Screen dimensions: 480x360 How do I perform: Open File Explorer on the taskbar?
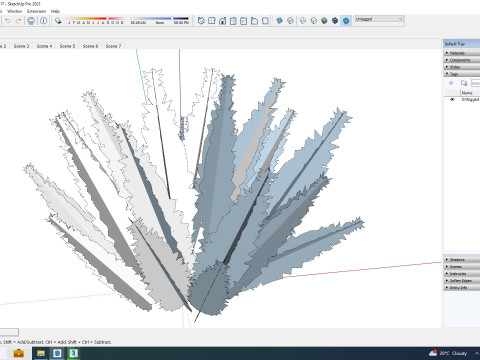(41, 353)
